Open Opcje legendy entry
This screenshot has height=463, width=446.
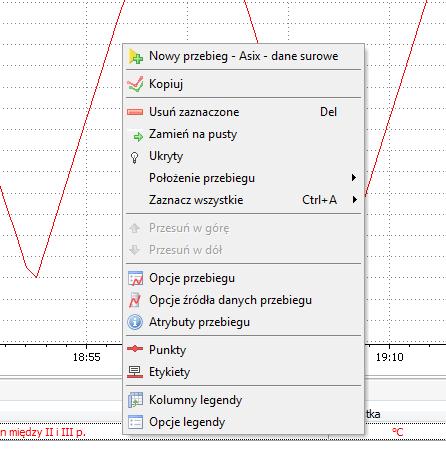pos(243,422)
